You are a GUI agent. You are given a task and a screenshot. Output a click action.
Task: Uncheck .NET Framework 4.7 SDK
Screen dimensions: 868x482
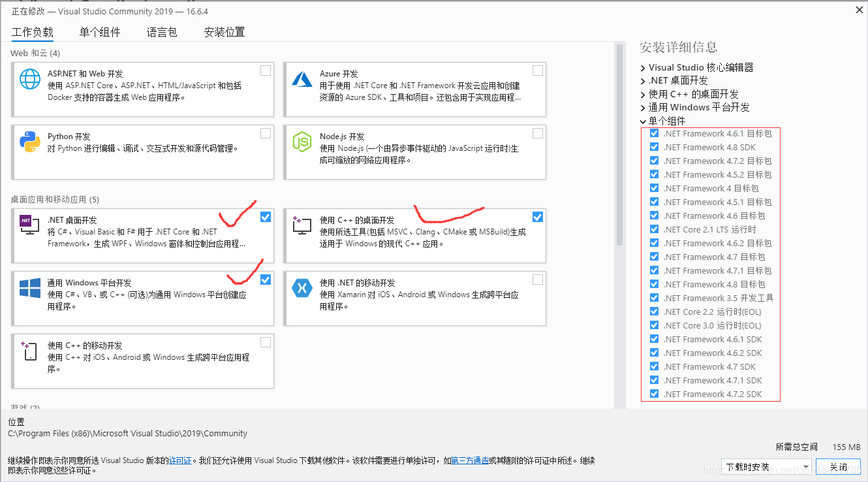pos(654,366)
